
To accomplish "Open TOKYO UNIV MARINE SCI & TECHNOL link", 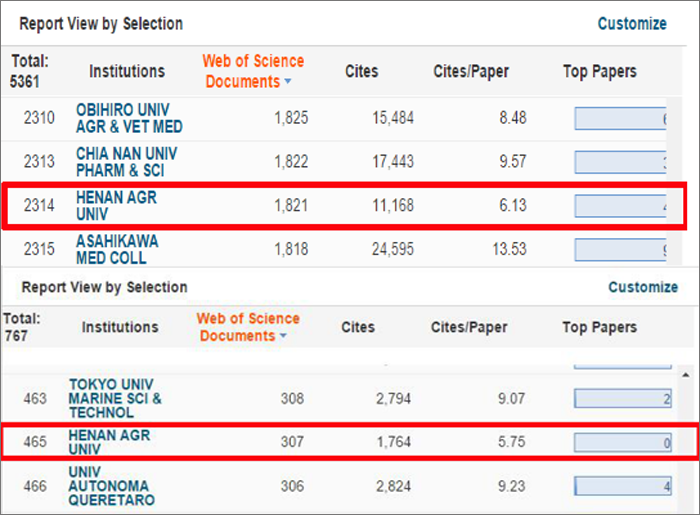I will pos(115,398).
